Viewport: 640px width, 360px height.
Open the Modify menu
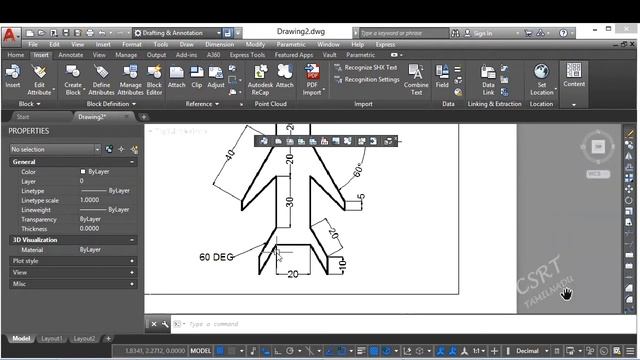(x=255, y=44)
